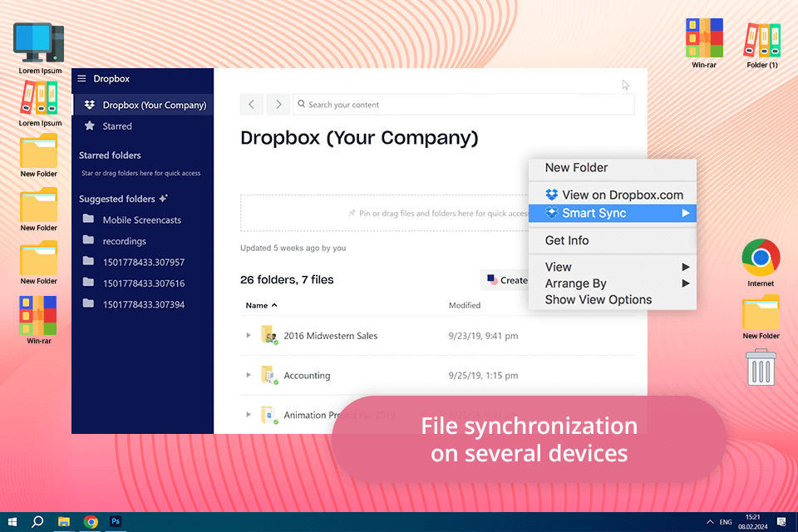Open the Mobile Screencasts suggested folder
Image resolution: width=798 pixels, height=532 pixels.
coord(141,220)
